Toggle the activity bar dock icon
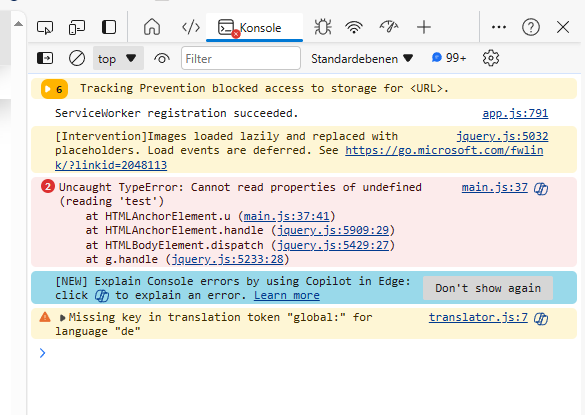 (109, 27)
